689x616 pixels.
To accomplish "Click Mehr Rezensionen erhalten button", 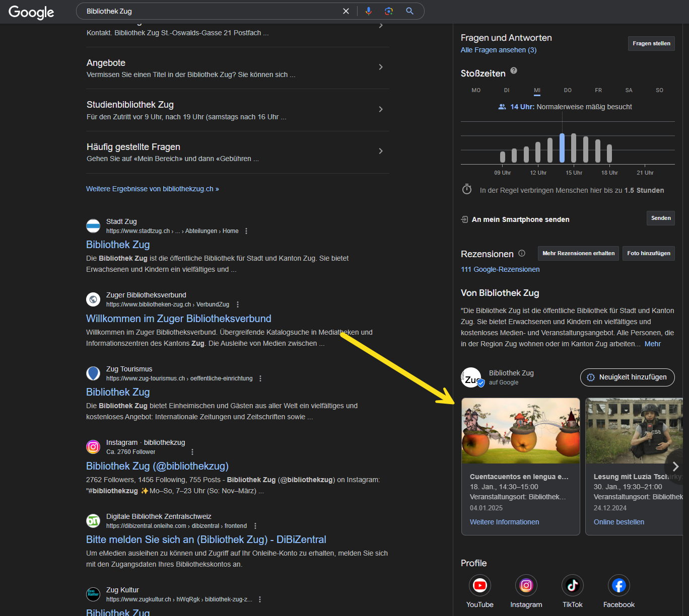I will 579,253.
